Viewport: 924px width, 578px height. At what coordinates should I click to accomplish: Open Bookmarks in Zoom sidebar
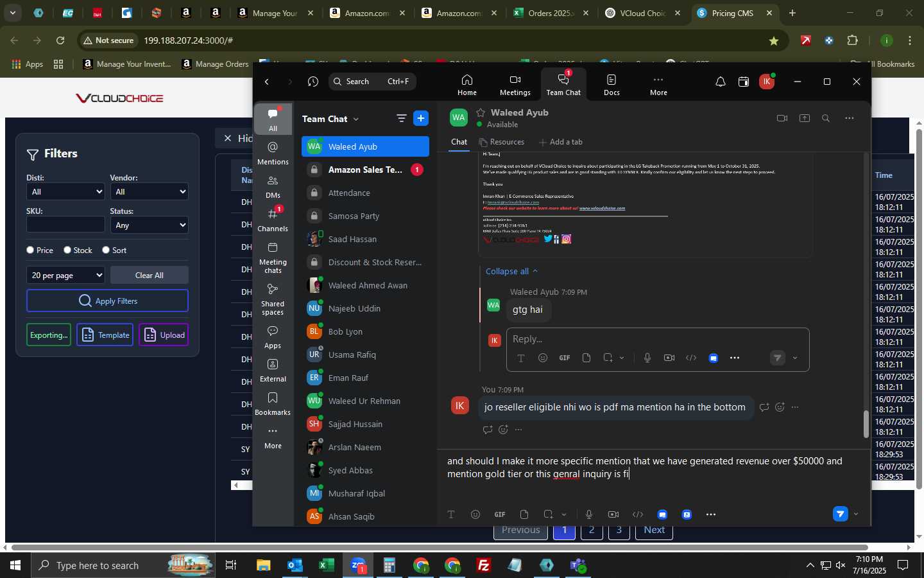click(273, 404)
